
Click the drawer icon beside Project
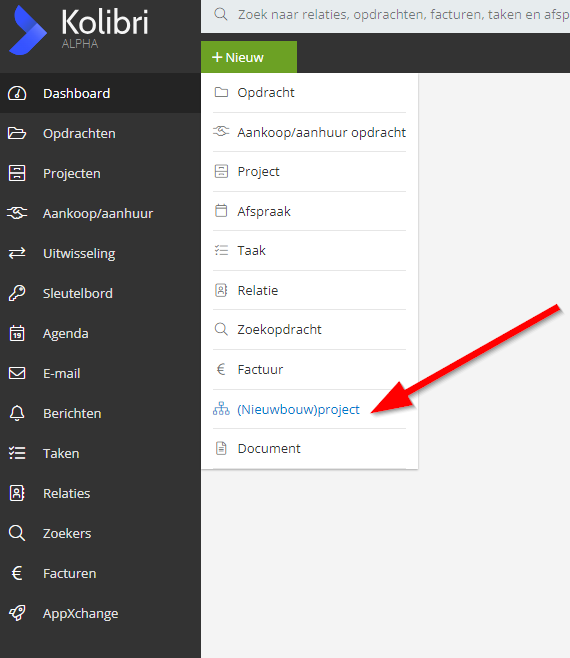tap(221, 171)
